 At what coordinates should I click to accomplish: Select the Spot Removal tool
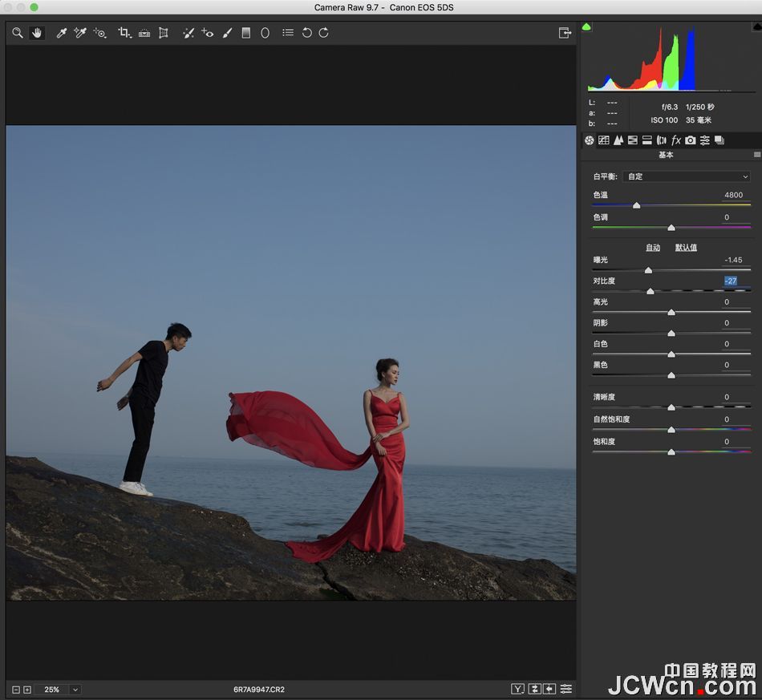tap(188, 33)
